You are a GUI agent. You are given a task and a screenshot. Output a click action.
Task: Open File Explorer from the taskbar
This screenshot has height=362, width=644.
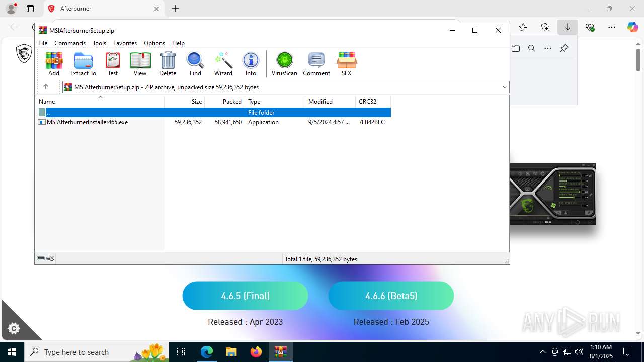231,352
